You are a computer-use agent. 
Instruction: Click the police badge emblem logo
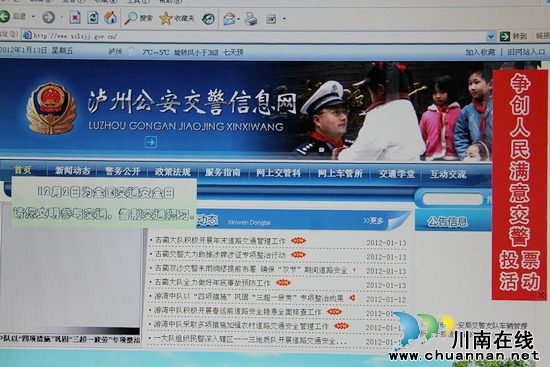coord(51,108)
